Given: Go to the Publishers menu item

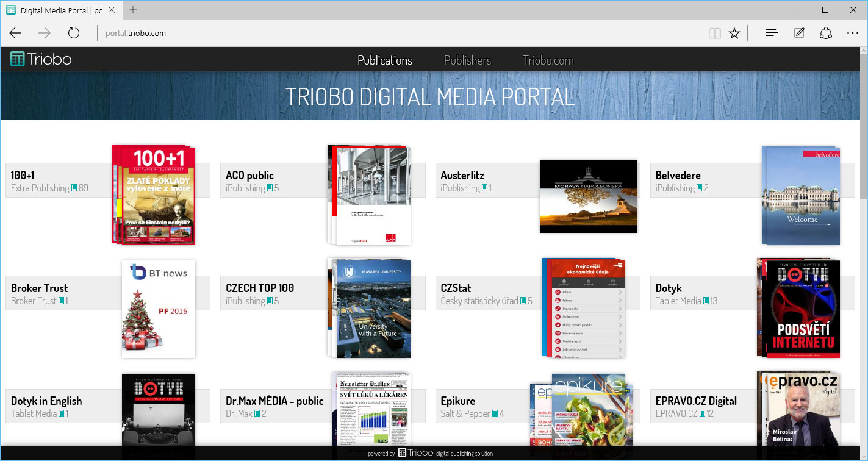Looking at the screenshot, I should click(467, 60).
